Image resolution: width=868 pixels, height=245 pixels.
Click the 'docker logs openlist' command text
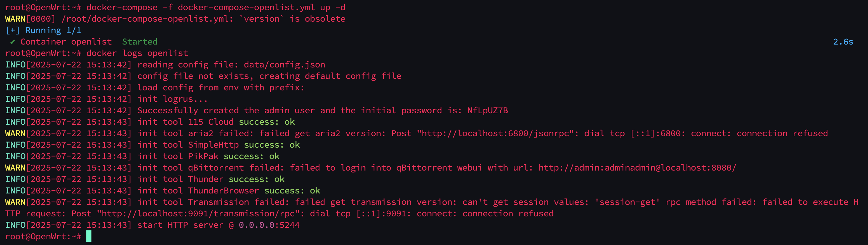[x=137, y=53]
